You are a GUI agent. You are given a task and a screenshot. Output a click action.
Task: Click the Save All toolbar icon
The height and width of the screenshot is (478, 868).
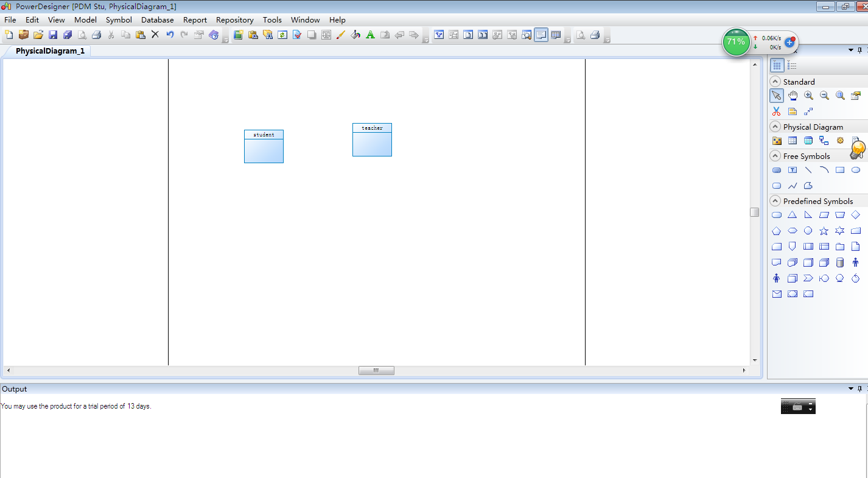click(68, 35)
